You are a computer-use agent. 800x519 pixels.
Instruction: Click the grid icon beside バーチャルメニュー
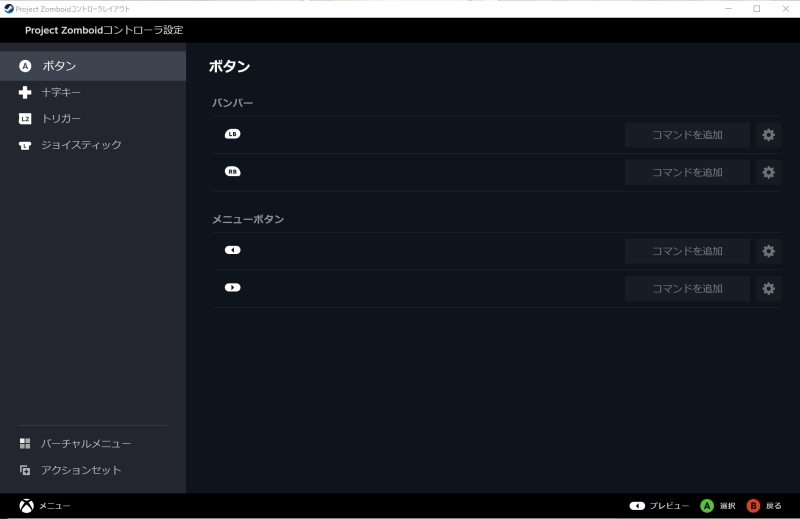tap(25, 444)
